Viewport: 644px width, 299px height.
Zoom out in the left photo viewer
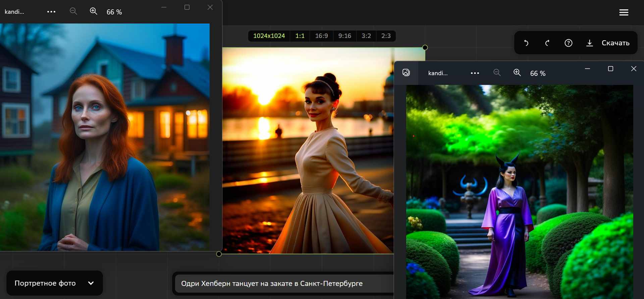73,11
